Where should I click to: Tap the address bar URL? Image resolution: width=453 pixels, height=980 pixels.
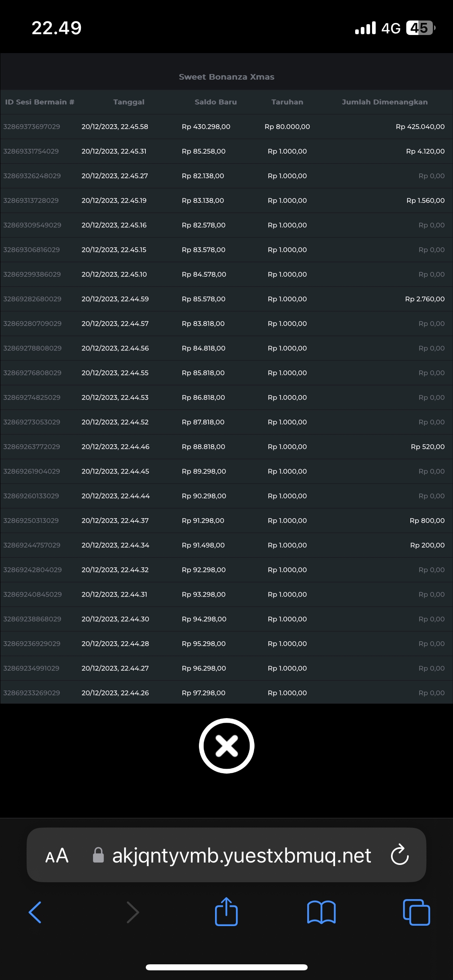pos(241,855)
